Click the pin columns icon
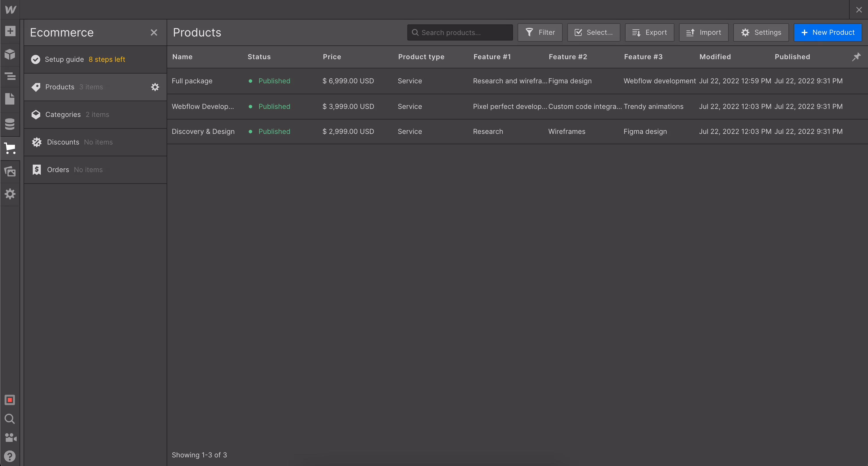Screen dimensions: 868x466 pos(856,57)
